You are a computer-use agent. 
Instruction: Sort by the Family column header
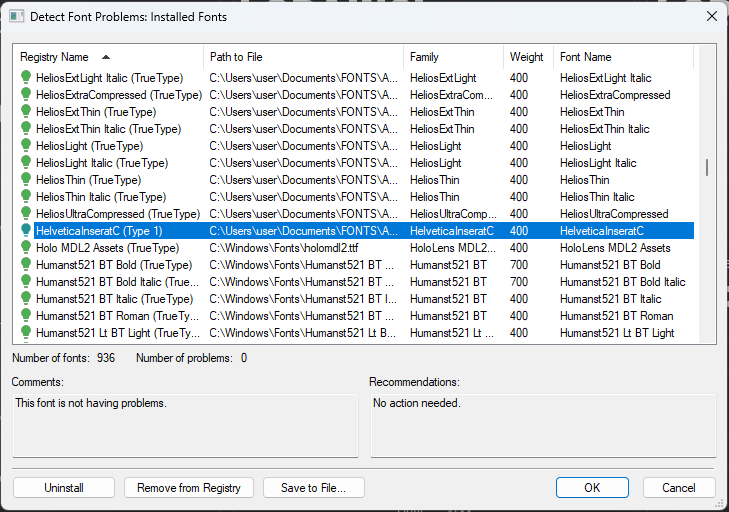453,57
